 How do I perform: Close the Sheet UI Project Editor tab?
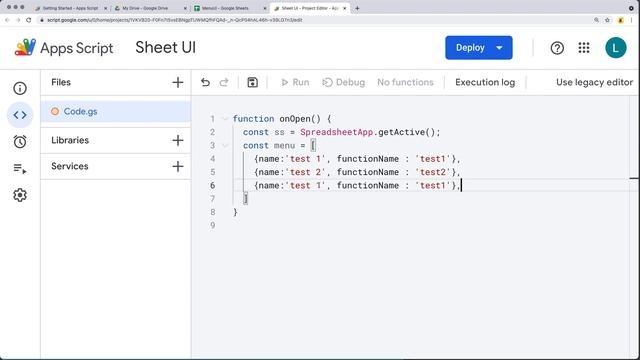coord(344,8)
